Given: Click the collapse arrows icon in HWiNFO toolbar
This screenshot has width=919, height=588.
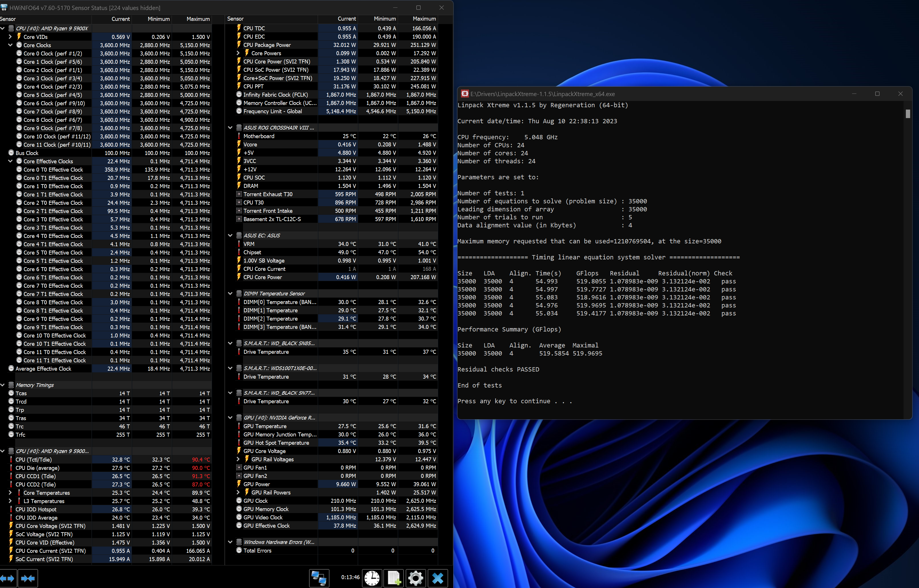Looking at the screenshot, I should click(x=27, y=578).
